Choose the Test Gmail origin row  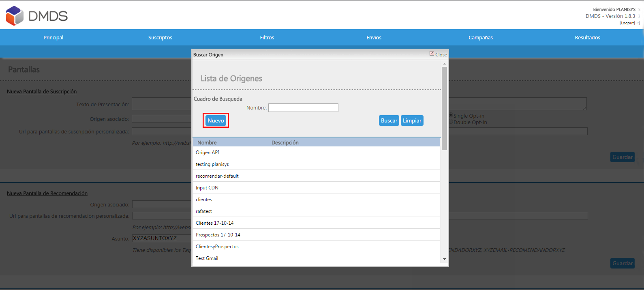pos(207,258)
